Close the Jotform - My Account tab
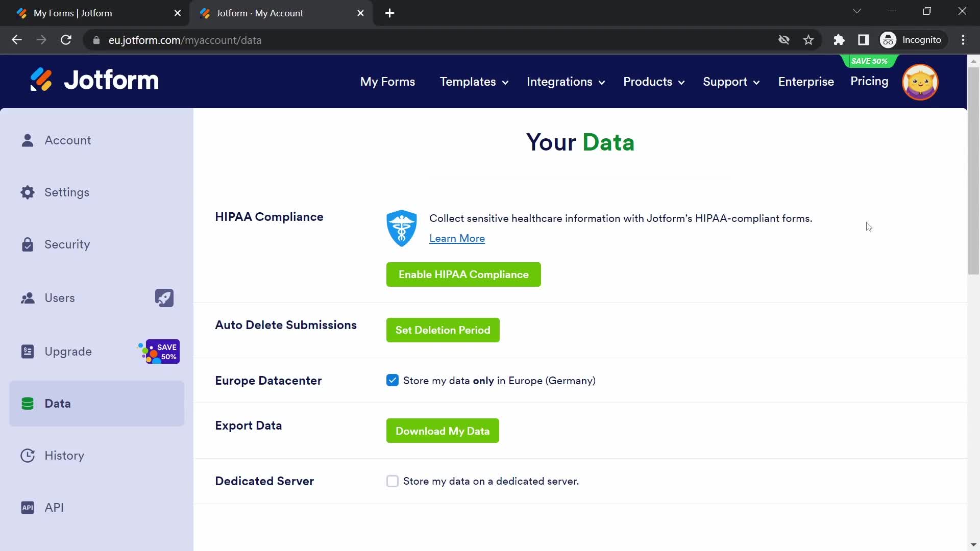This screenshot has height=551, width=980. tap(361, 13)
